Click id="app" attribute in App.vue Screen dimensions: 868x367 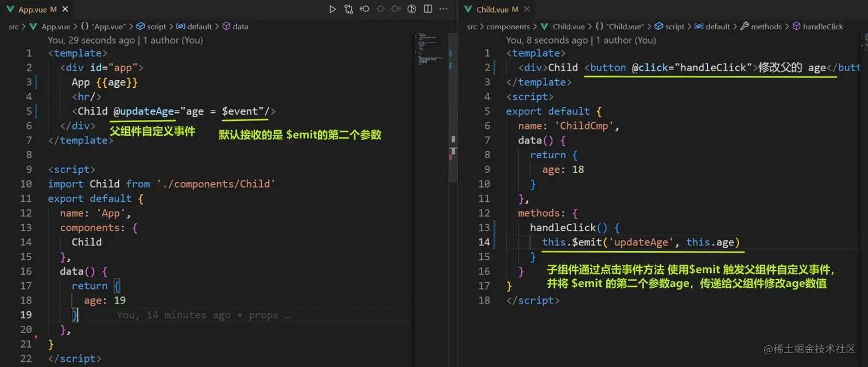coord(114,68)
